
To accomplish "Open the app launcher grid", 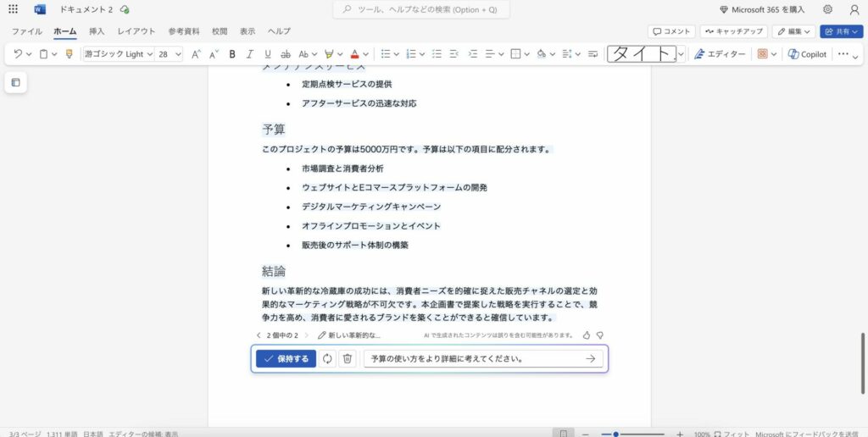I will tap(13, 9).
